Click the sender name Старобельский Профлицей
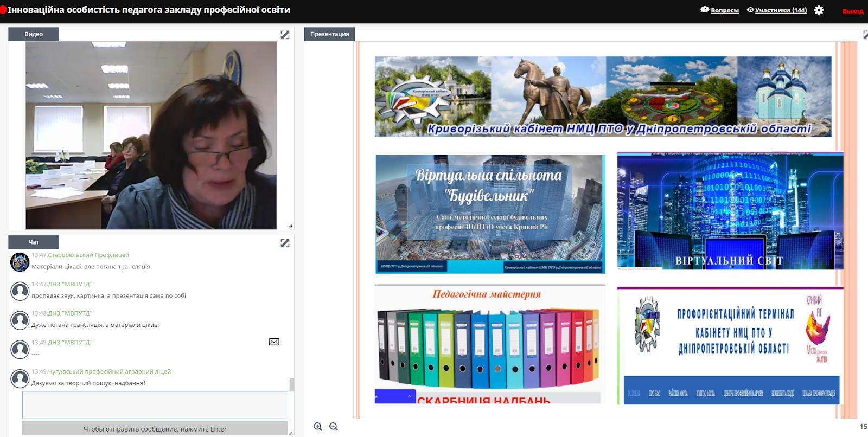Viewport: 868px width, 437px height. click(x=88, y=255)
